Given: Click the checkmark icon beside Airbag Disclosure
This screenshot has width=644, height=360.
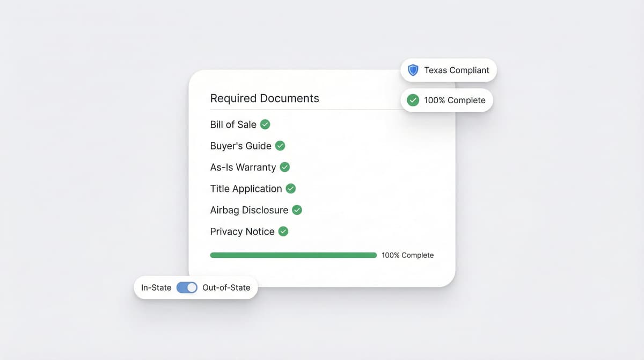Looking at the screenshot, I should pos(297,210).
